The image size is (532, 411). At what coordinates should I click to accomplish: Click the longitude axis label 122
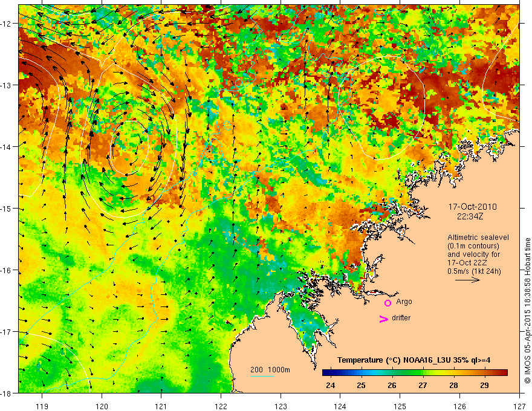pos(221,406)
